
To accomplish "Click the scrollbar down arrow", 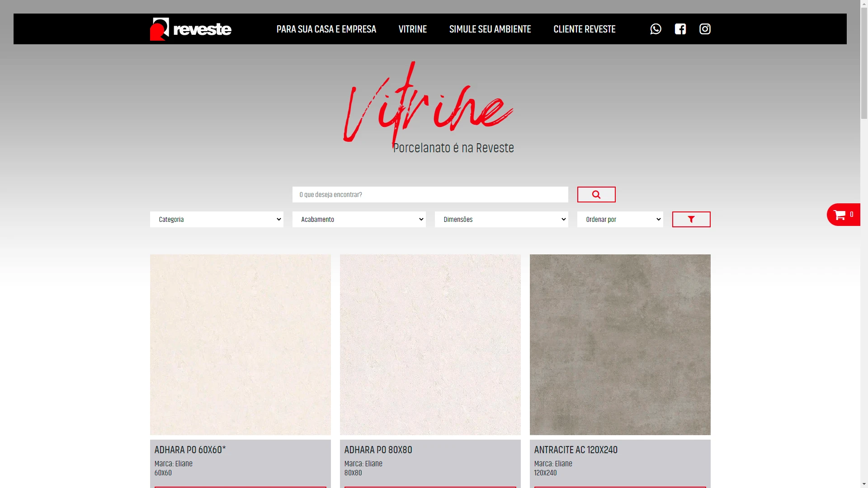I will [864, 484].
